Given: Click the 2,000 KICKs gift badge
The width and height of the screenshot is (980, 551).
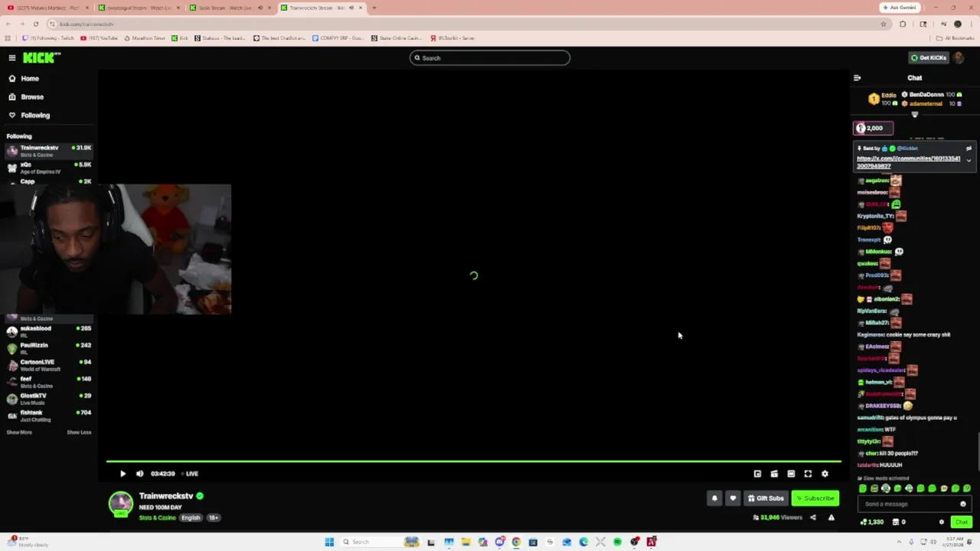Looking at the screenshot, I should 873,128.
